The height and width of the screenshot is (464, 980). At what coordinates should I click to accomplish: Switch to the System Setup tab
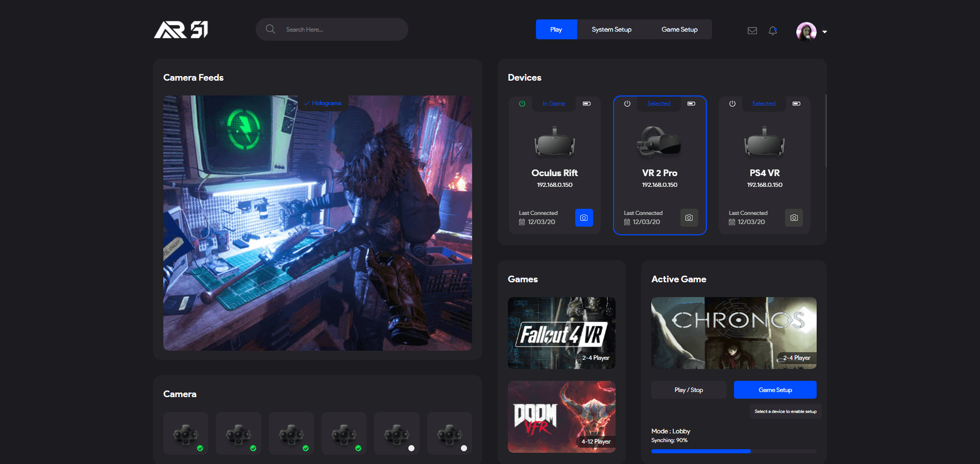(x=611, y=29)
